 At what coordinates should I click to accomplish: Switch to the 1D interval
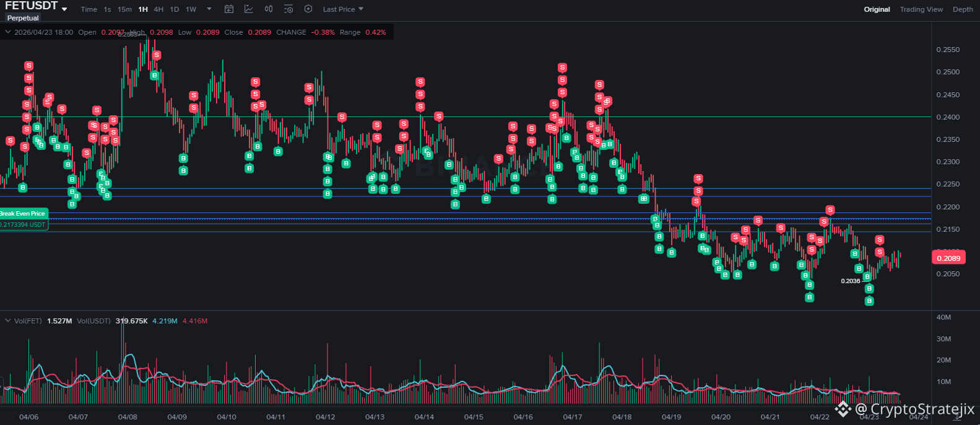pyautogui.click(x=175, y=9)
